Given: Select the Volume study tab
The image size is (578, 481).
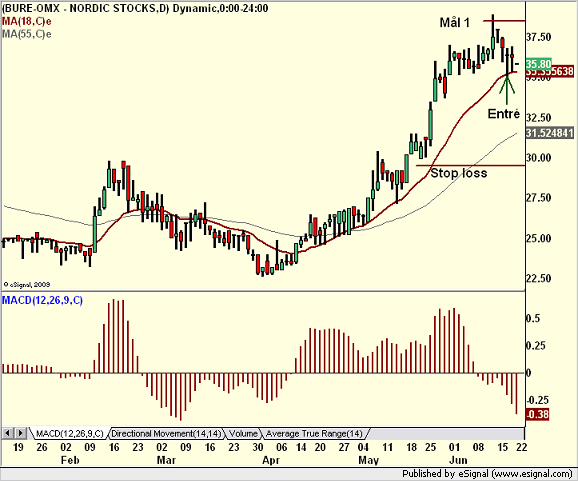Looking at the screenshot, I should coord(243,434).
